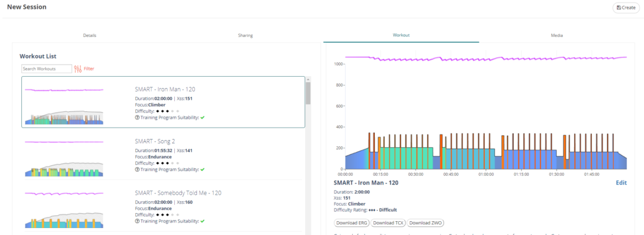Screen dimensions: 644x235
Task: Click green suitability checkmark for Song 2 workout
Action: point(203,170)
